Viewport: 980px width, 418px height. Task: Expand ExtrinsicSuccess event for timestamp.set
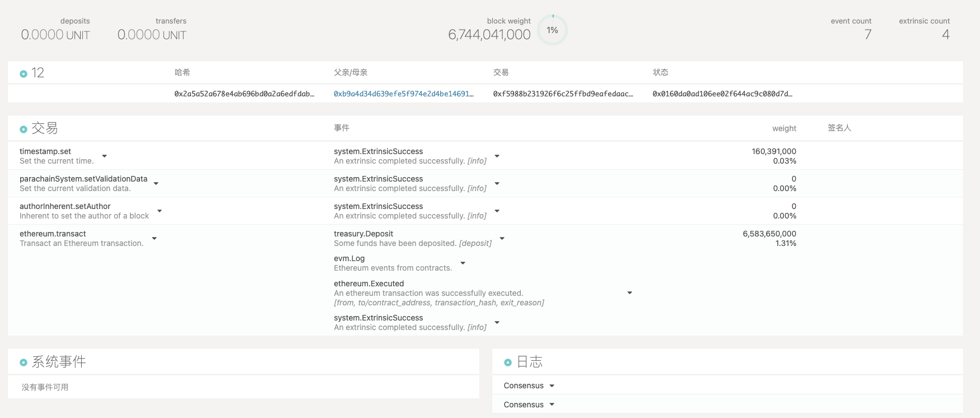(497, 156)
